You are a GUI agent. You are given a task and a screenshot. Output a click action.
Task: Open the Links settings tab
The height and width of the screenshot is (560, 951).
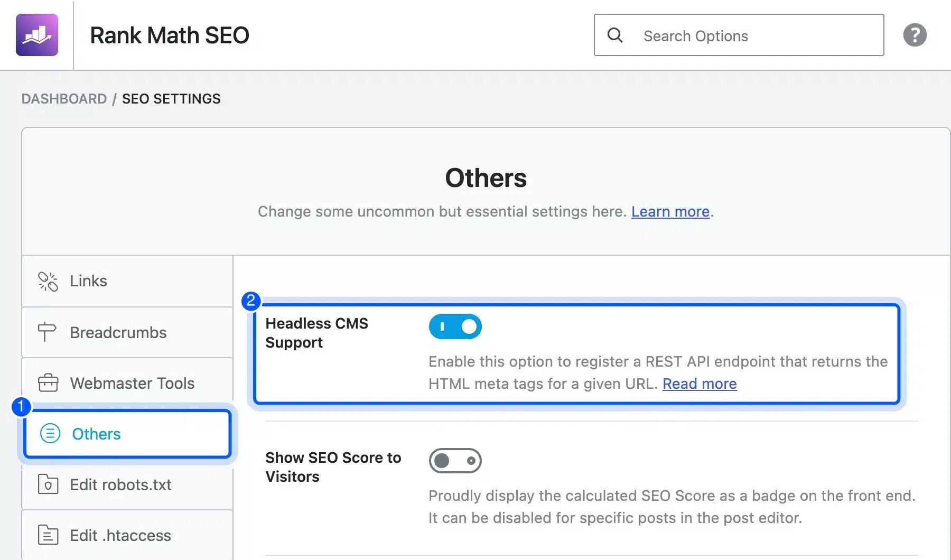[x=127, y=281]
